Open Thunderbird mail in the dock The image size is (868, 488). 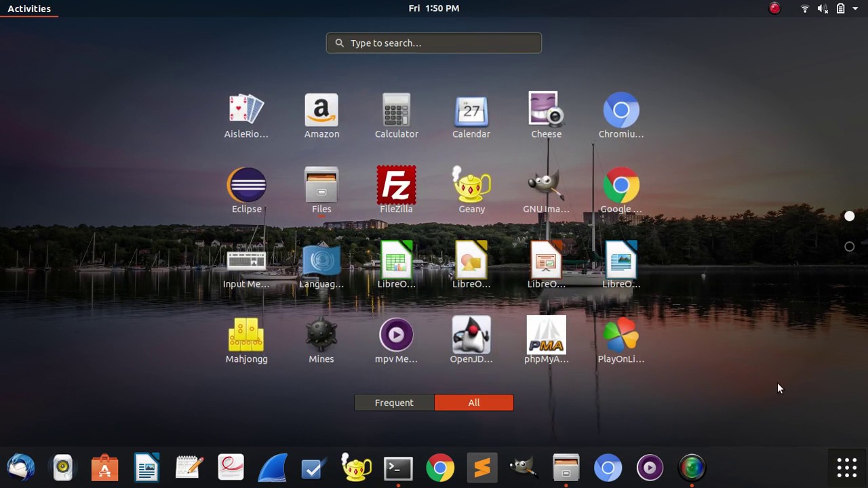(21, 468)
